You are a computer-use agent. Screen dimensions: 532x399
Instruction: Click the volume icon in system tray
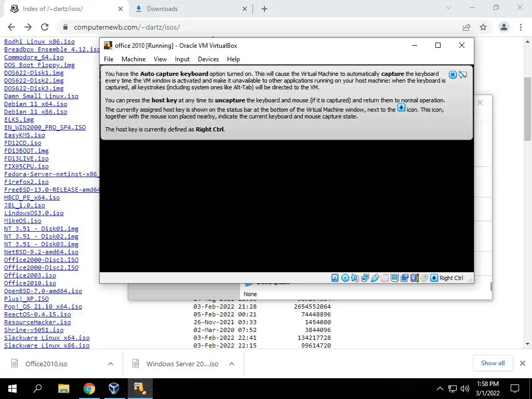tap(465, 389)
